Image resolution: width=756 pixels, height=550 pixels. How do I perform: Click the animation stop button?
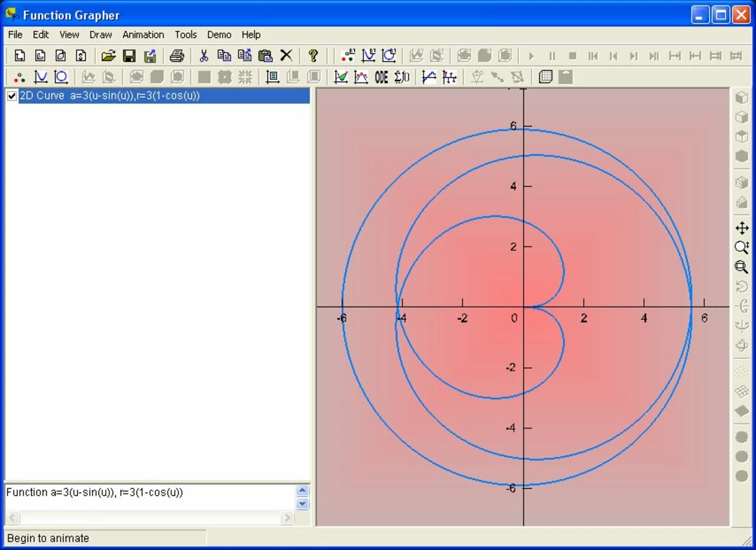[572, 56]
